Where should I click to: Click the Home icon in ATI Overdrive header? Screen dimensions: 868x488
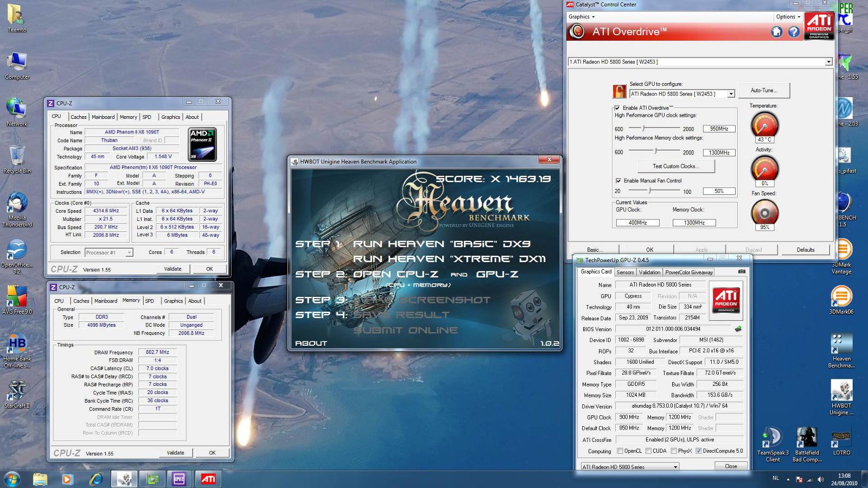coord(776,32)
